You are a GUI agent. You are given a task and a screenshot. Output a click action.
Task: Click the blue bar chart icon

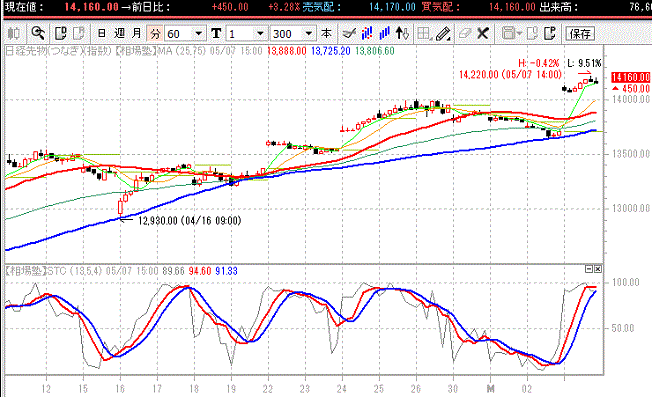[384, 33]
